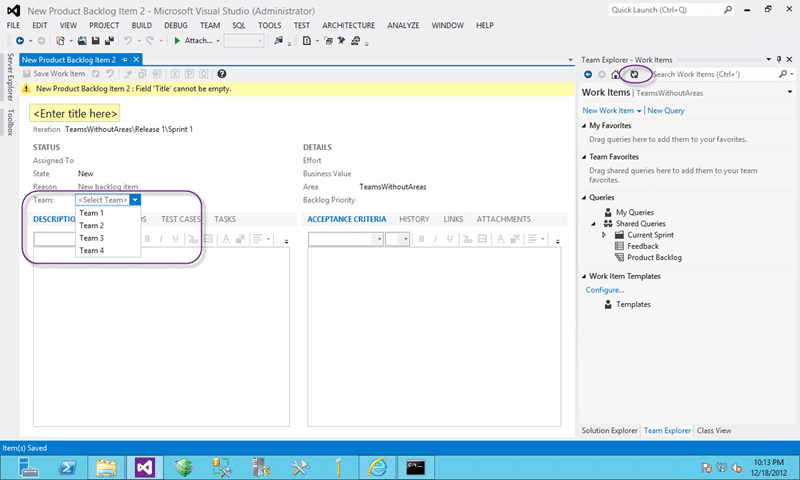Switch to the LINKS tab

[x=453, y=219]
